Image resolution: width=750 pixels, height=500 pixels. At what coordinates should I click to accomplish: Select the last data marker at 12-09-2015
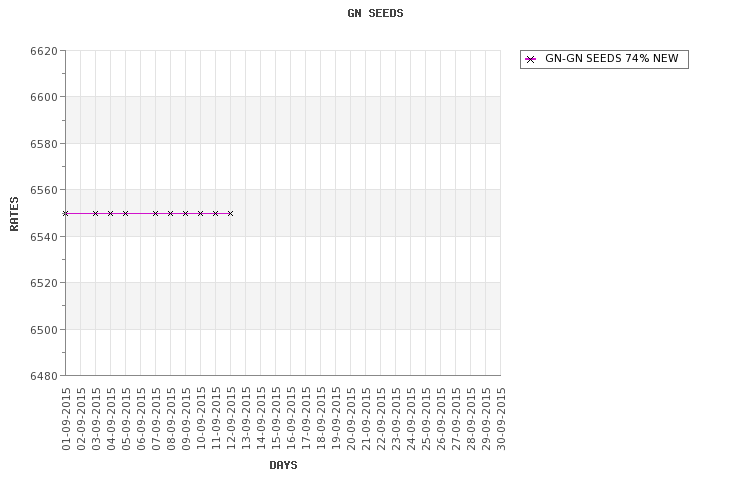coord(231,213)
